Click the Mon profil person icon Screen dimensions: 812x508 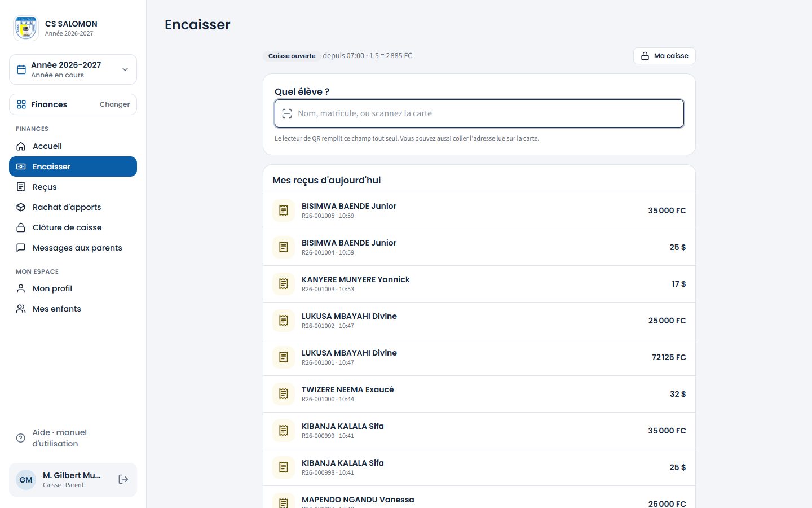[x=21, y=288]
